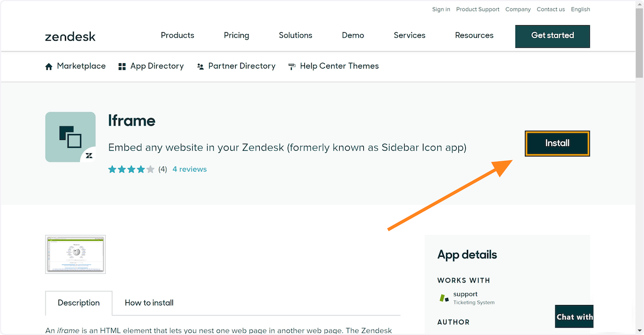Click the (4) rating count

pyautogui.click(x=163, y=169)
